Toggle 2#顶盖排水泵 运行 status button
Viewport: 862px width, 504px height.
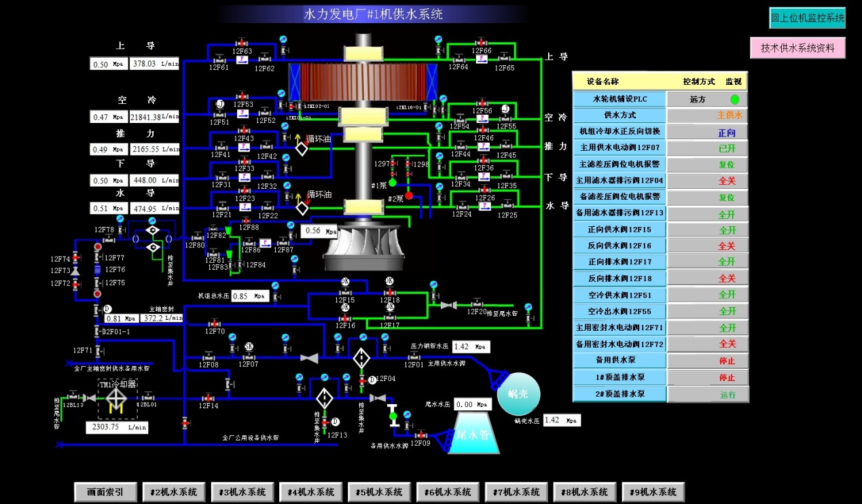pyautogui.click(x=708, y=394)
